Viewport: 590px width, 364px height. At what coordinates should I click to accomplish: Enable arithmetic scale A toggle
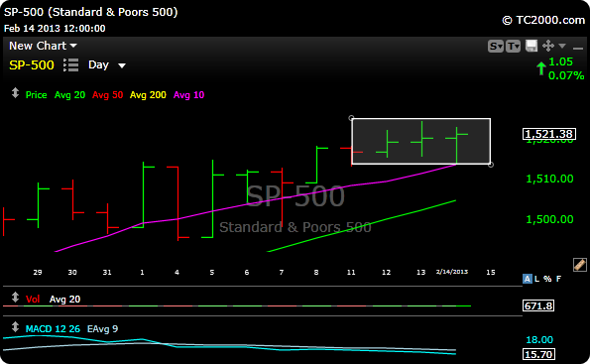(x=528, y=279)
